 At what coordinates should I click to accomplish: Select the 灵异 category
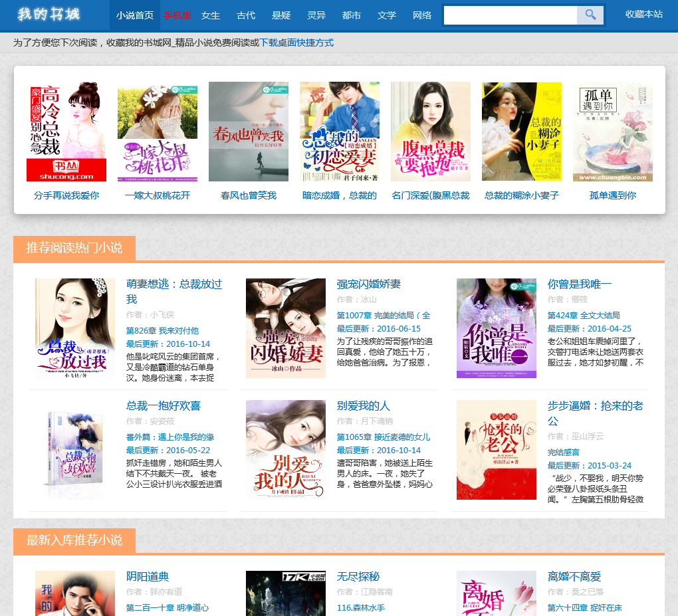click(316, 15)
